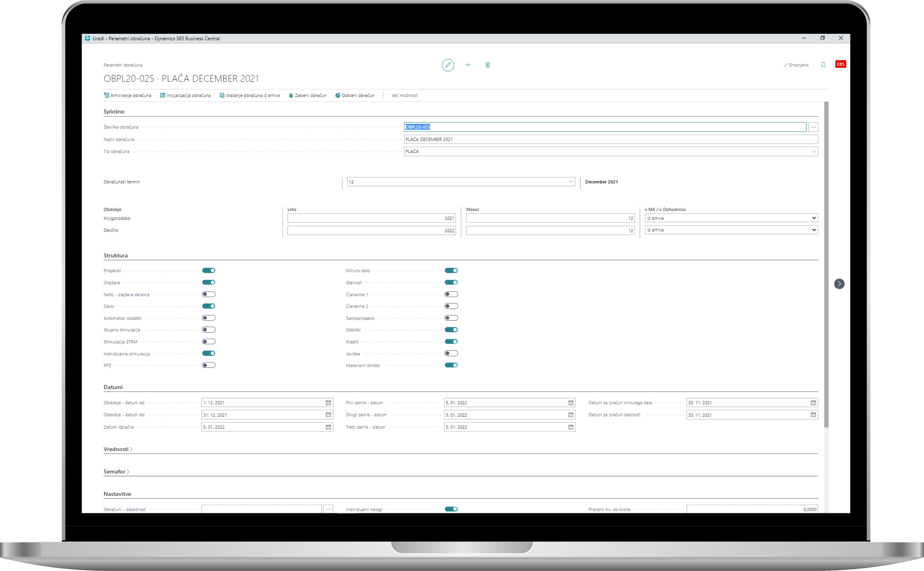
Task: Open Več možnosti menu
Action: (405, 95)
